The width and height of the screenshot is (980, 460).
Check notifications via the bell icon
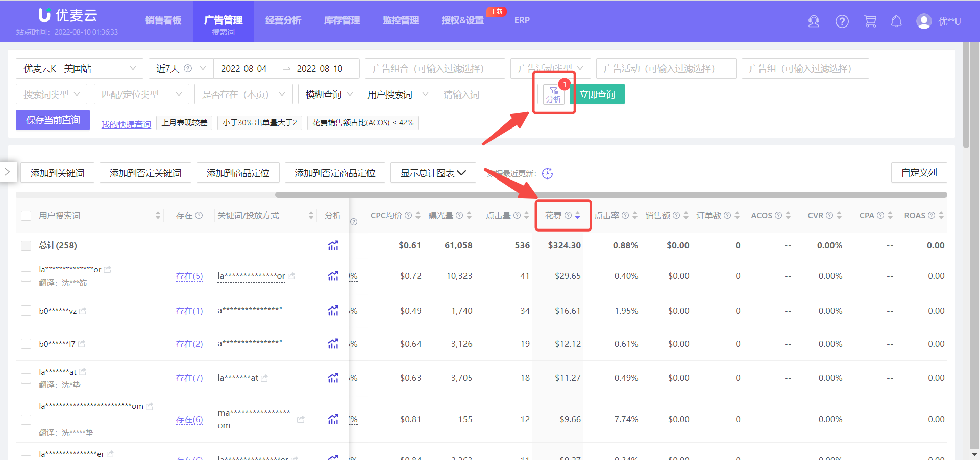896,21
